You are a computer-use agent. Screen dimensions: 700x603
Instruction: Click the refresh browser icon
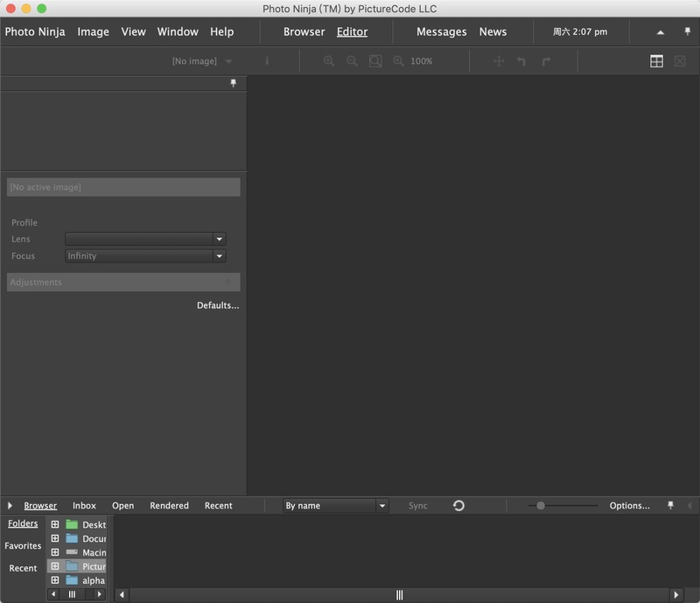(458, 506)
